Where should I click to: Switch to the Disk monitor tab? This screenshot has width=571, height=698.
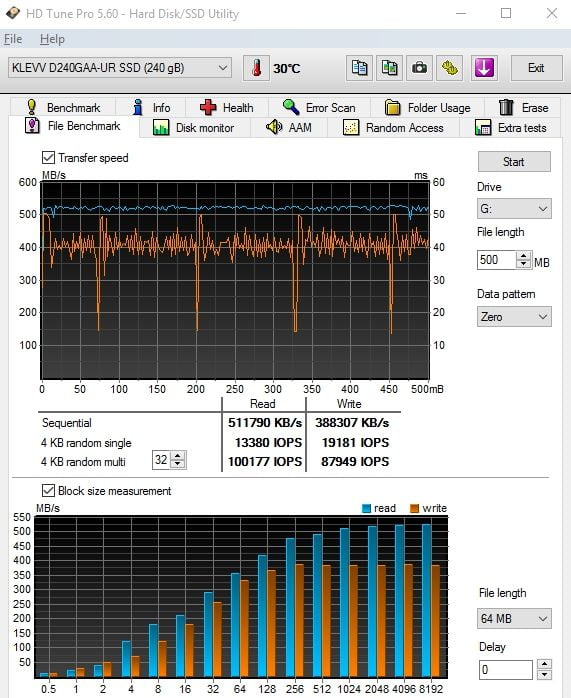tap(195, 128)
